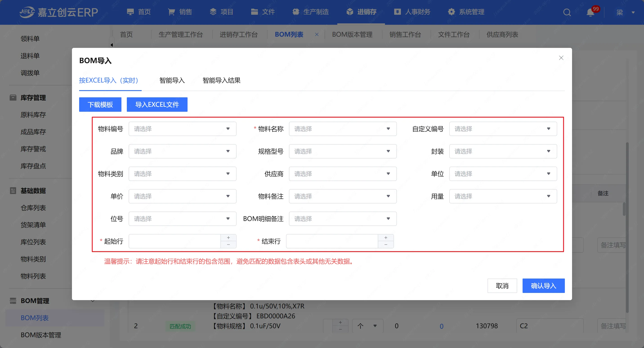Click the 导入EXCEL文件 button

[x=157, y=105]
